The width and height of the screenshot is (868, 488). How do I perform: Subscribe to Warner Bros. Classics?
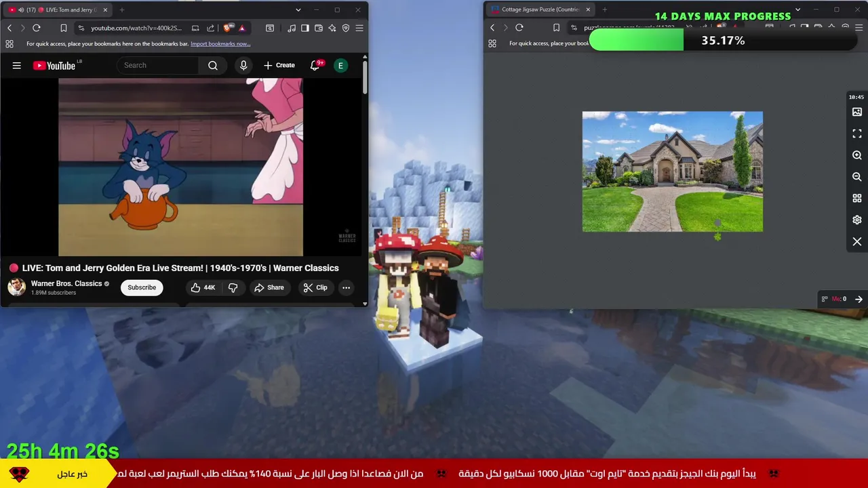click(142, 287)
